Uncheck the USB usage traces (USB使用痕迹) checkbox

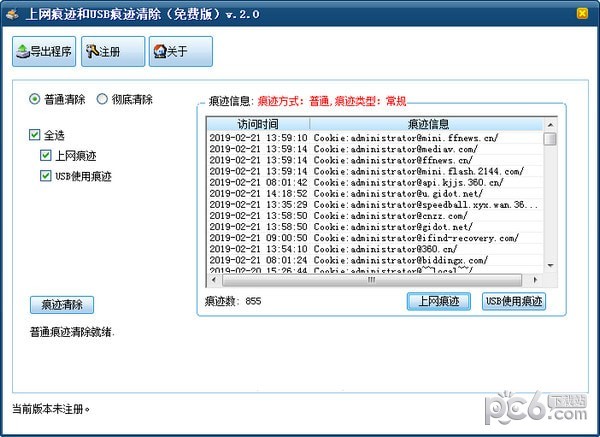tap(46, 176)
